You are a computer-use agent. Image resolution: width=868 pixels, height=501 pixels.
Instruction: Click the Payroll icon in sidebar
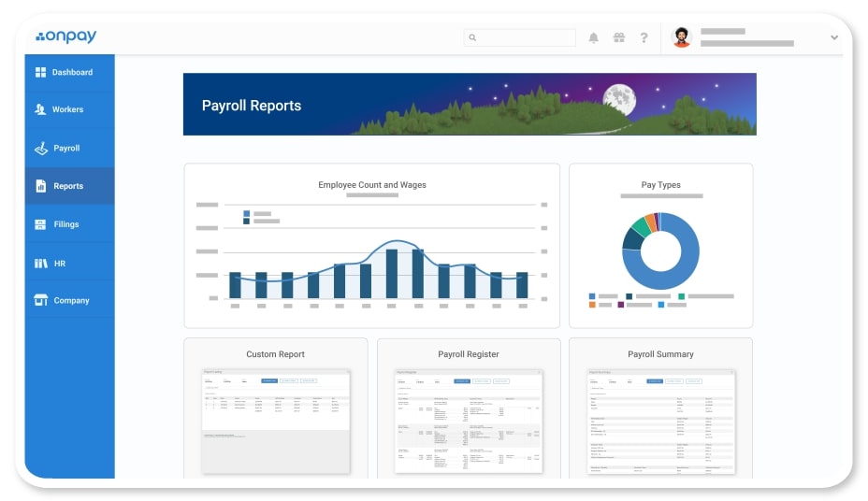click(x=40, y=148)
